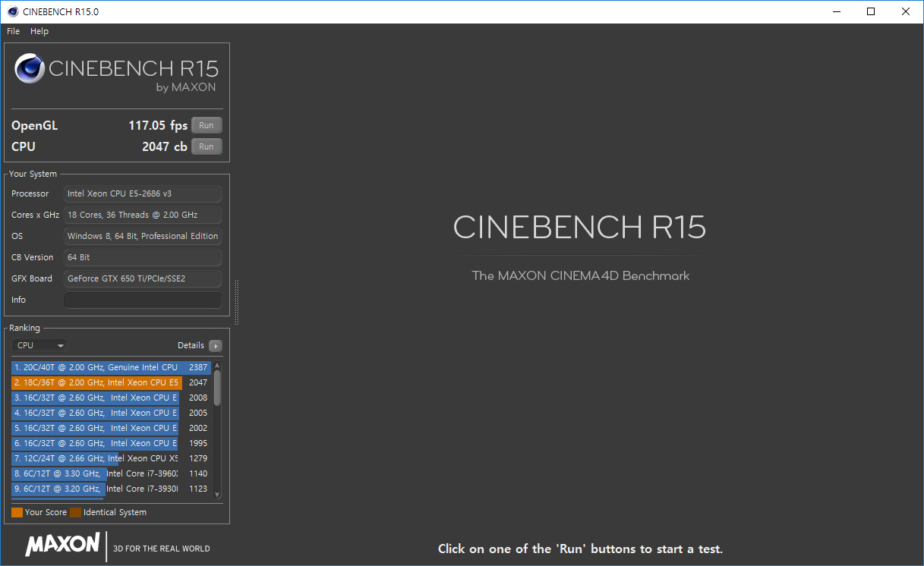The width and height of the screenshot is (924, 566).
Task: Click the Cinebench title bar app icon
Action: (x=13, y=11)
